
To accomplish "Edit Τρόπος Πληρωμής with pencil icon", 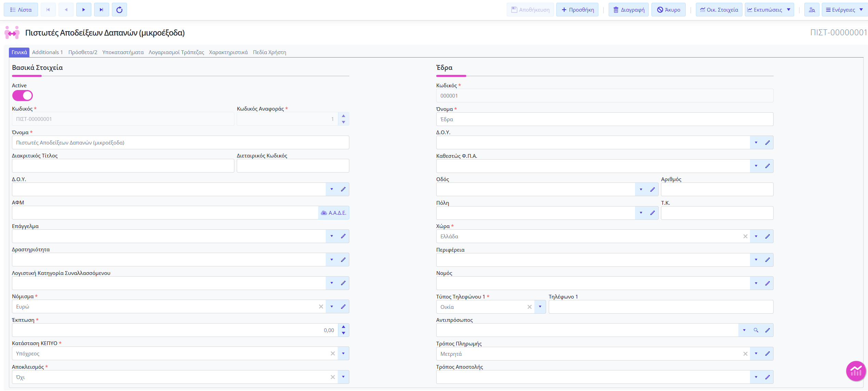I will point(767,354).
